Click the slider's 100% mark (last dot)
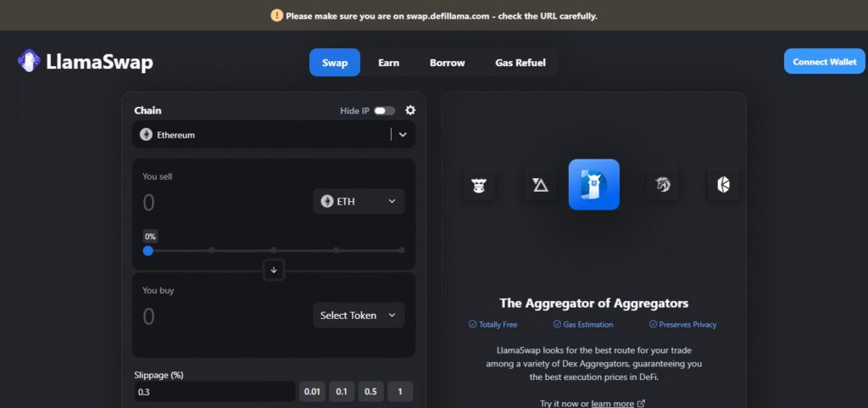 401,250
